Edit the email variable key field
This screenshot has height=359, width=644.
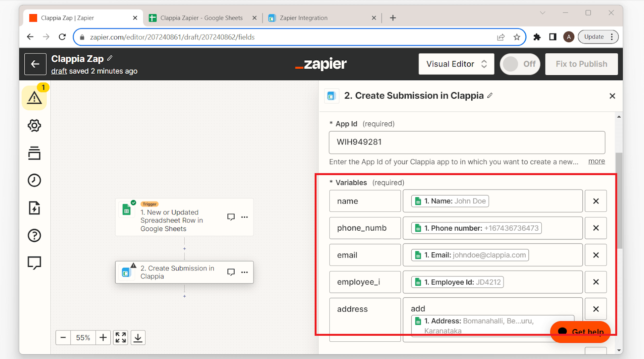(365, 255)
